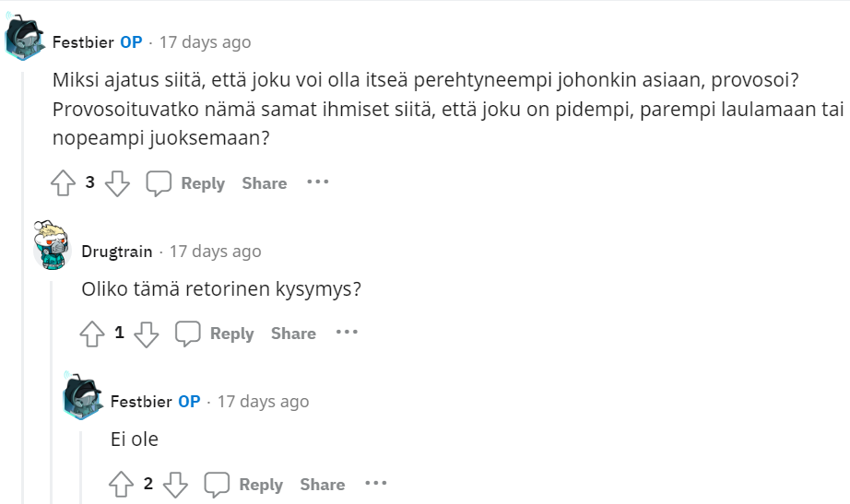Collapse thread using line under Drugtrain's avatar

[52, 387]
